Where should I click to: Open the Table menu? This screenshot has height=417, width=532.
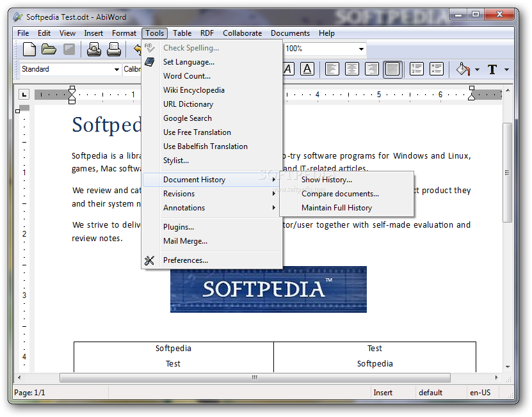(182, 33)
